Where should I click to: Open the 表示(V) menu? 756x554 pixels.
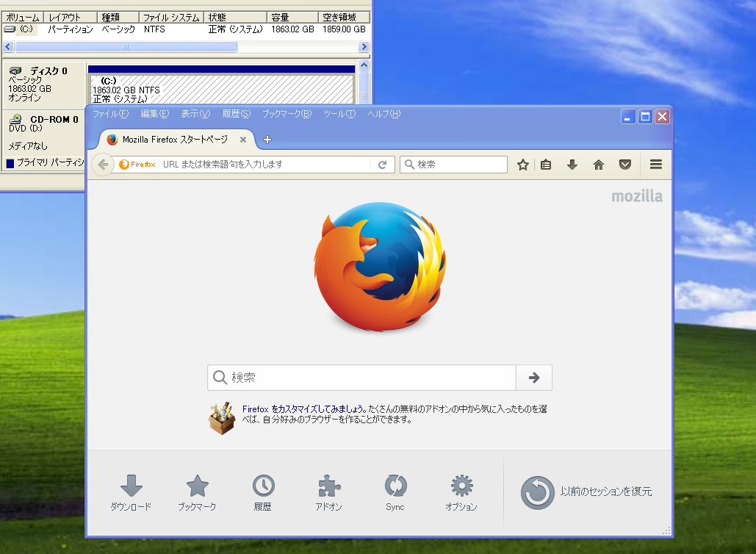(x=195, y=114)
